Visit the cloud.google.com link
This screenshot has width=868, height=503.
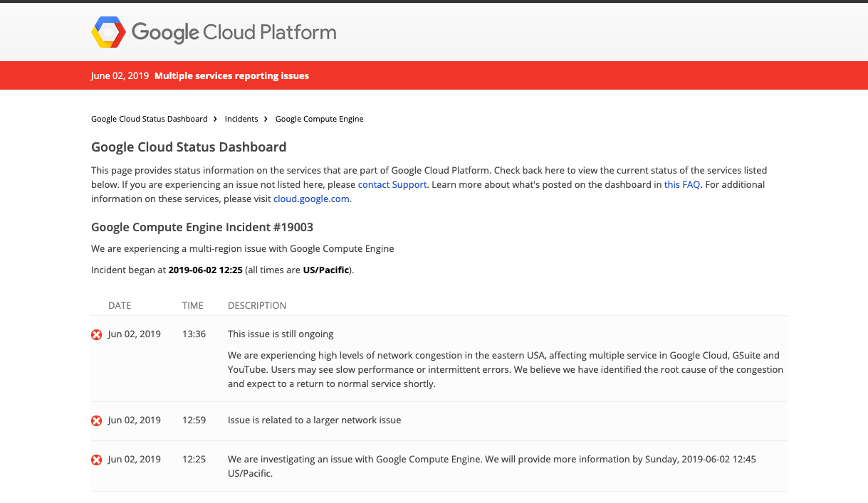coord(311,199)
